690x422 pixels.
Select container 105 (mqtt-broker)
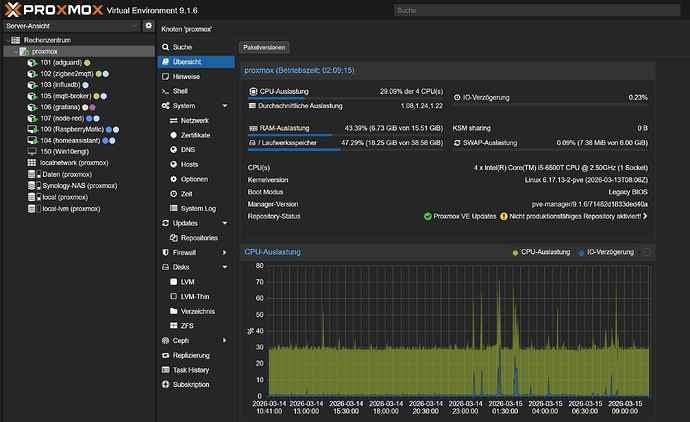(66, 96)
